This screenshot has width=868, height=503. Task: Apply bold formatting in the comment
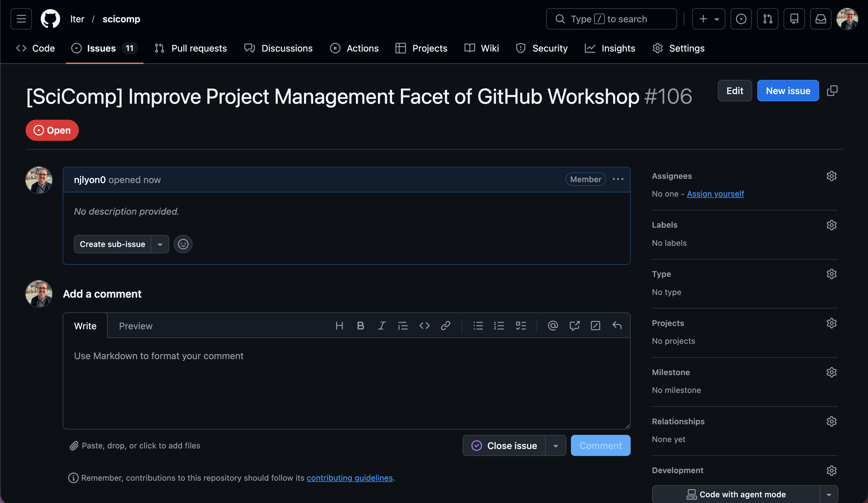(x=361, y=326)
